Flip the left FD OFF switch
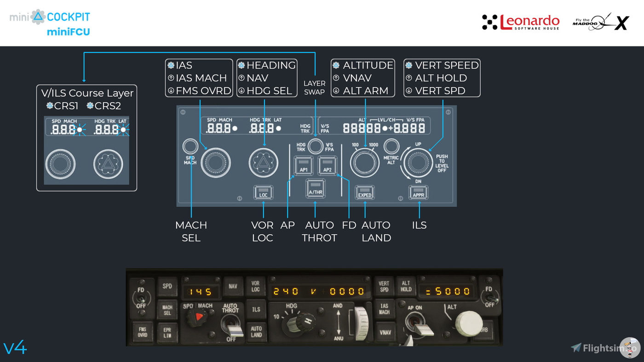This screenshot has width=644, height=362. pyautogui.click(x=142, y=298)
